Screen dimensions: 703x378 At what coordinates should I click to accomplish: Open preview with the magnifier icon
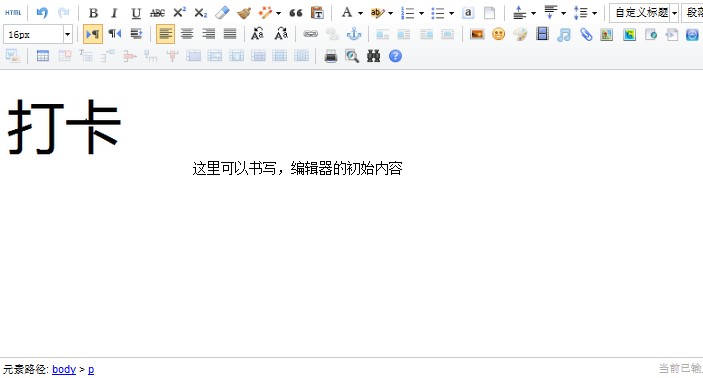coord(352,56)
